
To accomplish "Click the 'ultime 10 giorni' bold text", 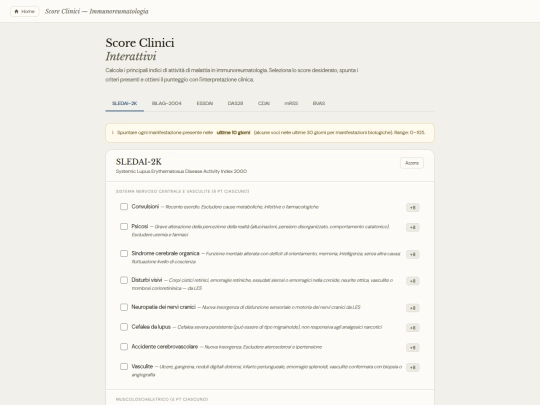I will pyautogui.click(x=233, y=133).
